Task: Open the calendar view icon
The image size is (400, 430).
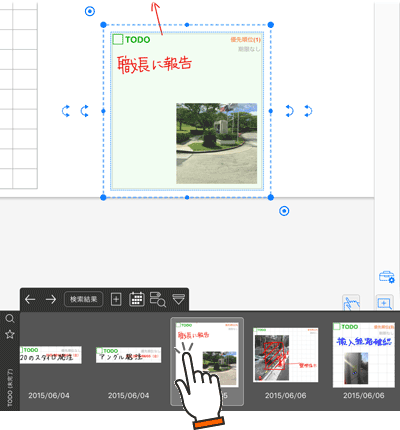Action: (x=137, y=299)
